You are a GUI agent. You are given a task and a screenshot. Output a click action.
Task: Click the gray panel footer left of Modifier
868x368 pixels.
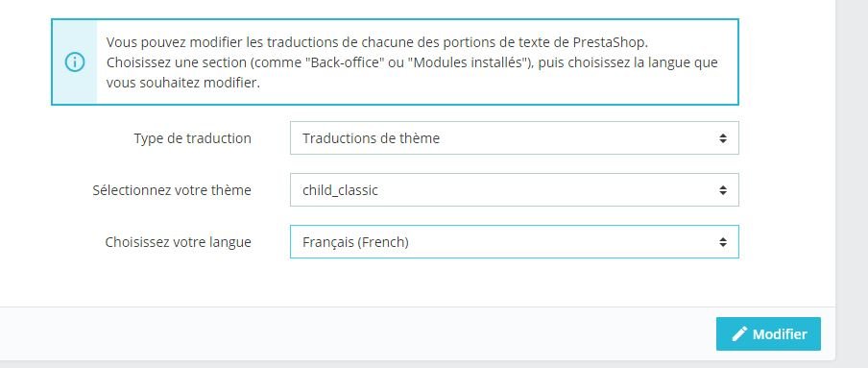(354, 333)
